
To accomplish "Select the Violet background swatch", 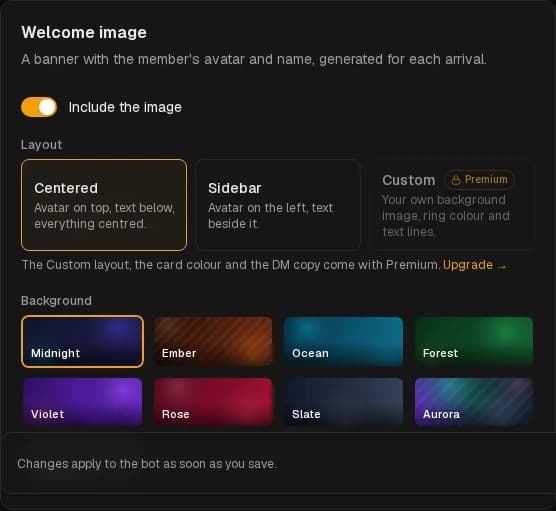I will point(83,402).
